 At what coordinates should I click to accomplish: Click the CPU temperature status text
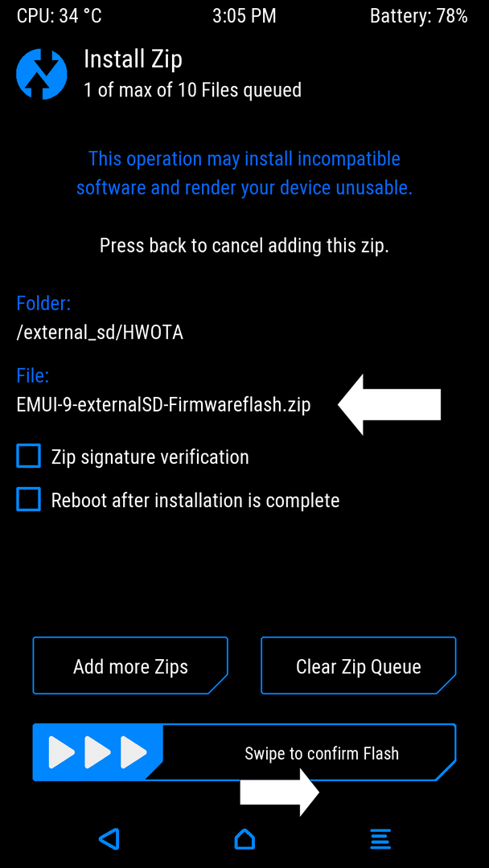click(60, 16)
